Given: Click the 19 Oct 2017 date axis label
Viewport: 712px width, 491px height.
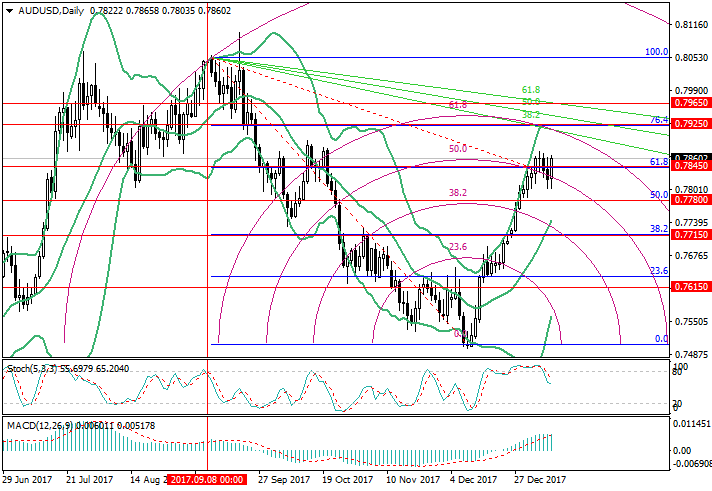Looking at the screenshot, I should click(x=347, y=480).
